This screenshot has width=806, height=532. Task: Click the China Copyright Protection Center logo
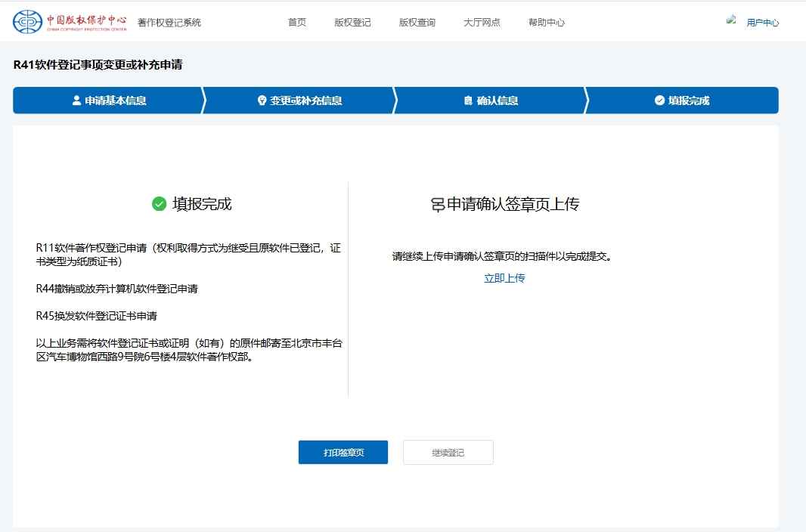click(70, 22)
